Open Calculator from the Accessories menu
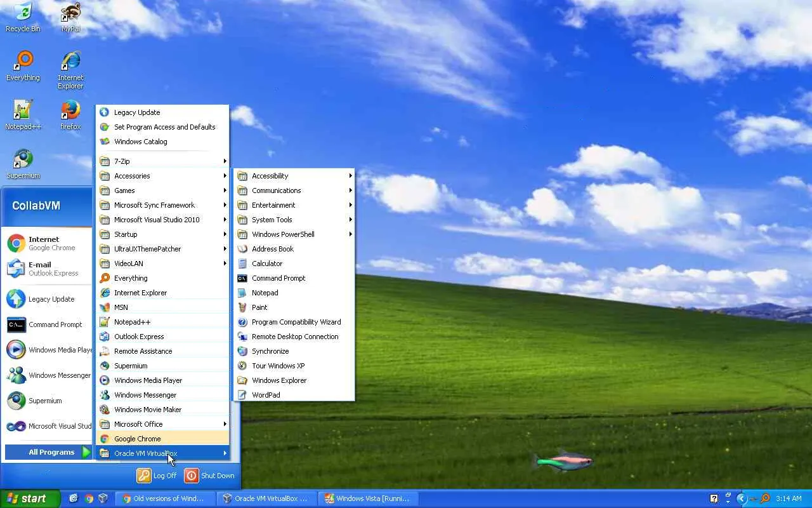 click(294, 264)
